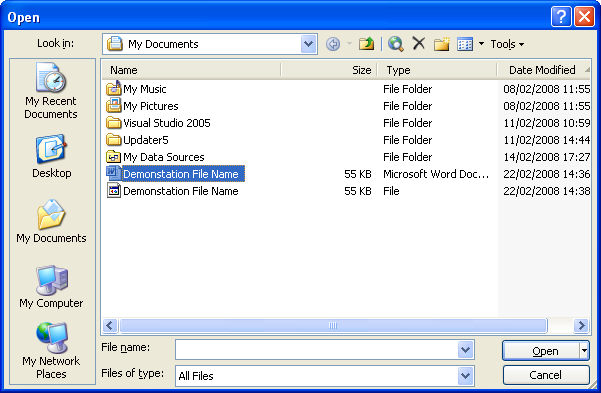Screen dimensions: 601x393
Task: Expand the Files of type dropdown arrow
Action: 465,376
